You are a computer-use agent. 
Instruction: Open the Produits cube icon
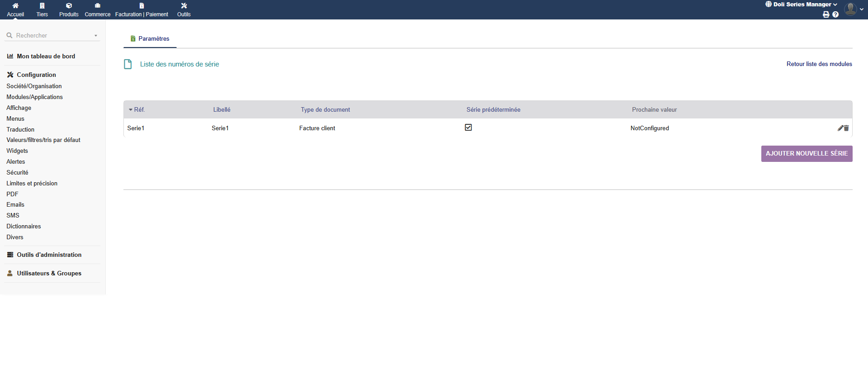69,6
